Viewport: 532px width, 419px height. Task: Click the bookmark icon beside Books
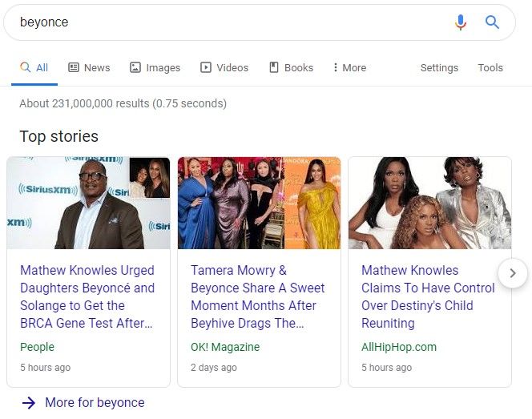click(274, 67)
